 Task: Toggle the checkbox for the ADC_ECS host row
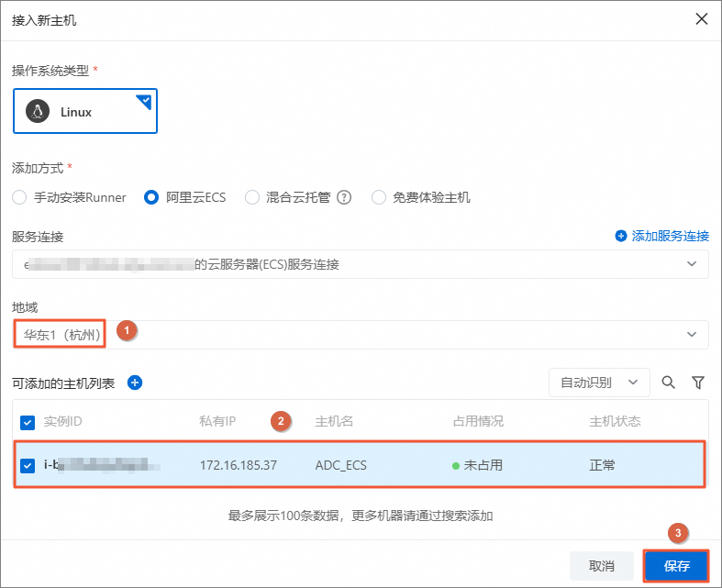click(x=28, y=465)
